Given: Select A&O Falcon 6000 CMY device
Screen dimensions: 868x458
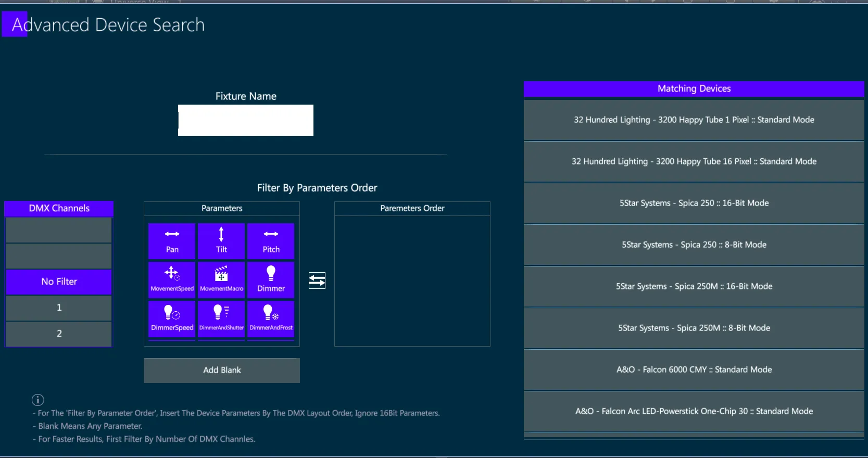Looking at the screenshot, I should 694,370.
